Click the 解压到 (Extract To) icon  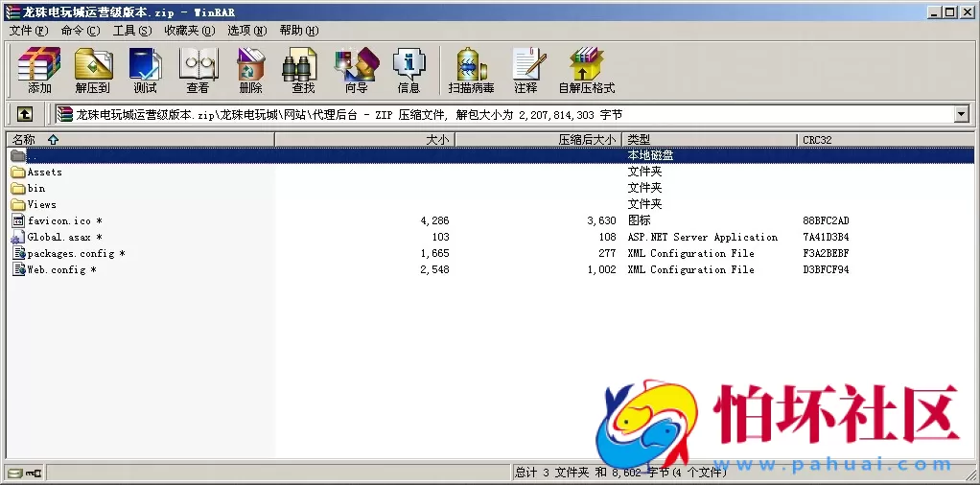point(92,70)
